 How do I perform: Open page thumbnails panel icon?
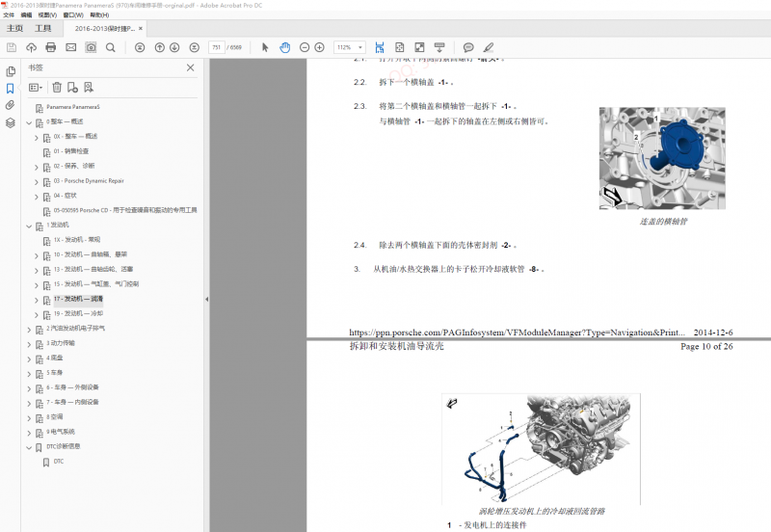(x=11, y=71)
